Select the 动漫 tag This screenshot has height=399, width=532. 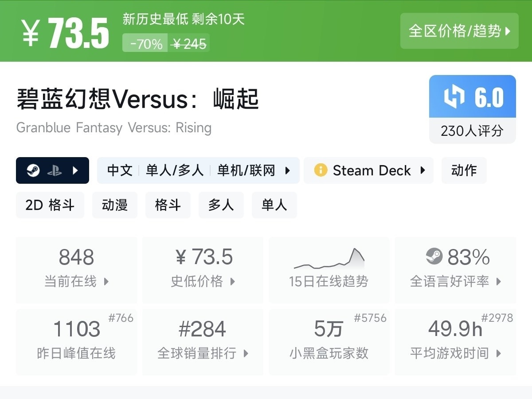tap(115, 205)
